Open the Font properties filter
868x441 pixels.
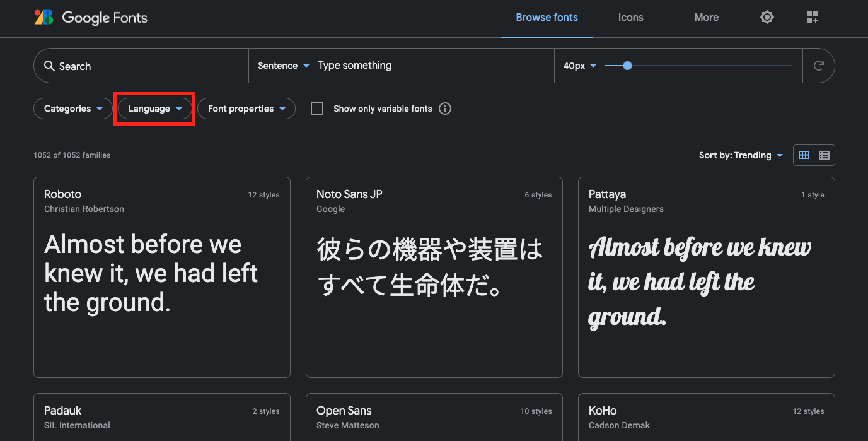[246, 109]
